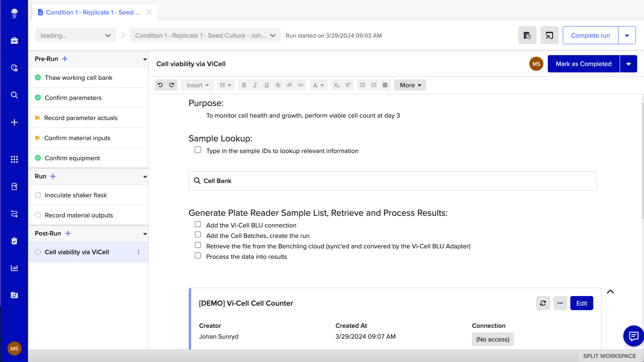
Task: Toggle bold formatting on text
Action: tap(244, 85)
